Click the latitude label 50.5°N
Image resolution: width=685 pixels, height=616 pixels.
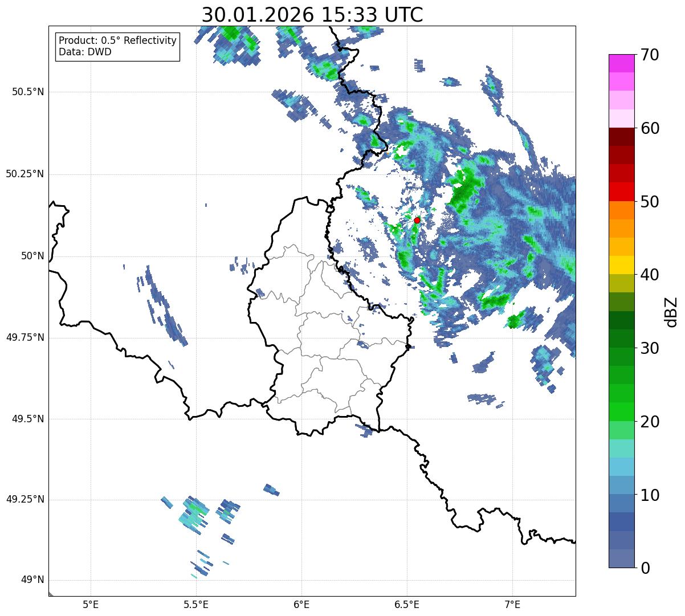coord(28,92)
